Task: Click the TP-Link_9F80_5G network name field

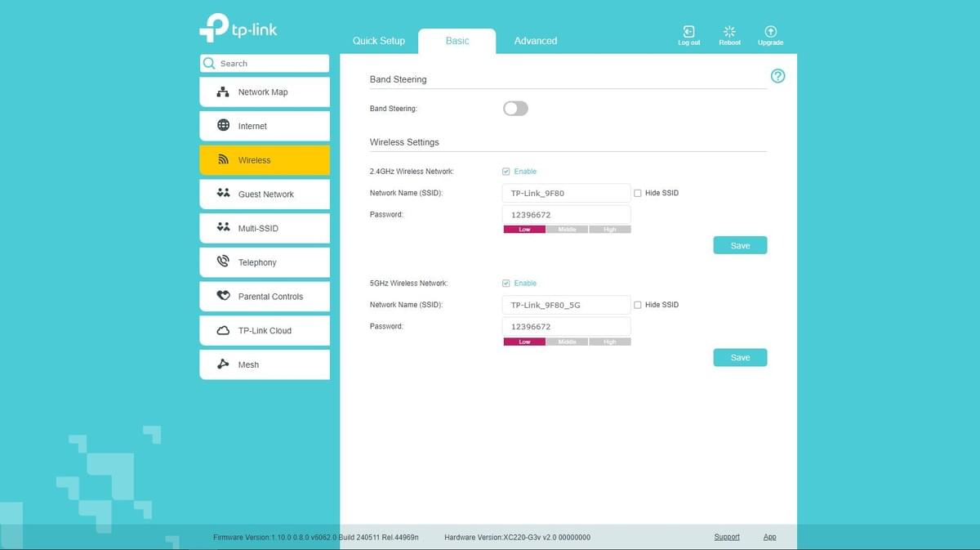Action: point(567,305)
